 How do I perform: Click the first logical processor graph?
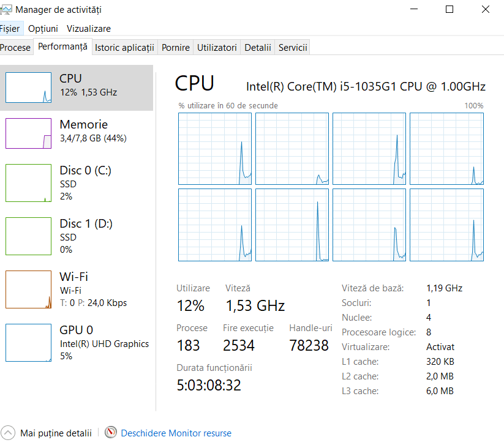(215, 149)
